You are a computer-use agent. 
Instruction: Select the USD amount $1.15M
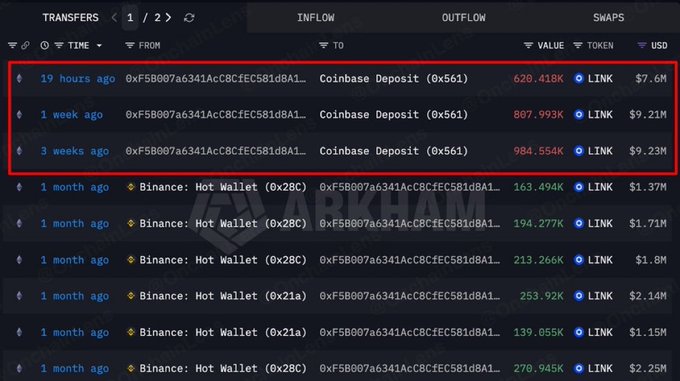(648, 332)
